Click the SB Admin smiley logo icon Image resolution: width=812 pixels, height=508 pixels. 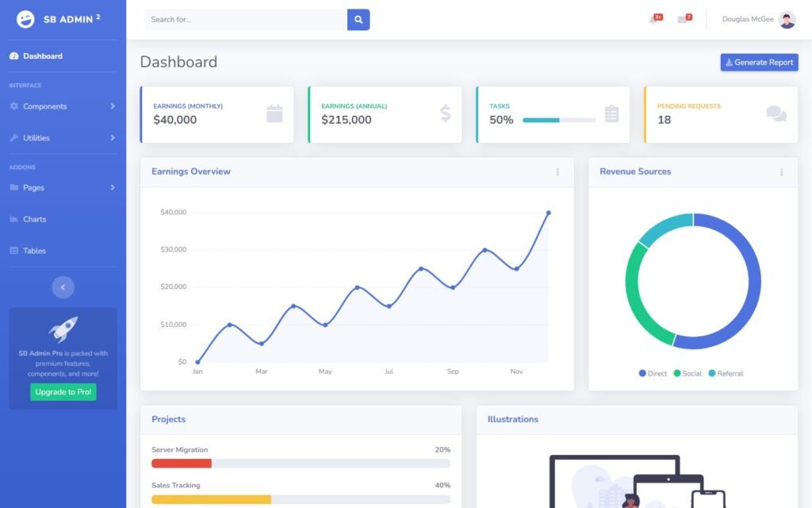coord(25,19)
